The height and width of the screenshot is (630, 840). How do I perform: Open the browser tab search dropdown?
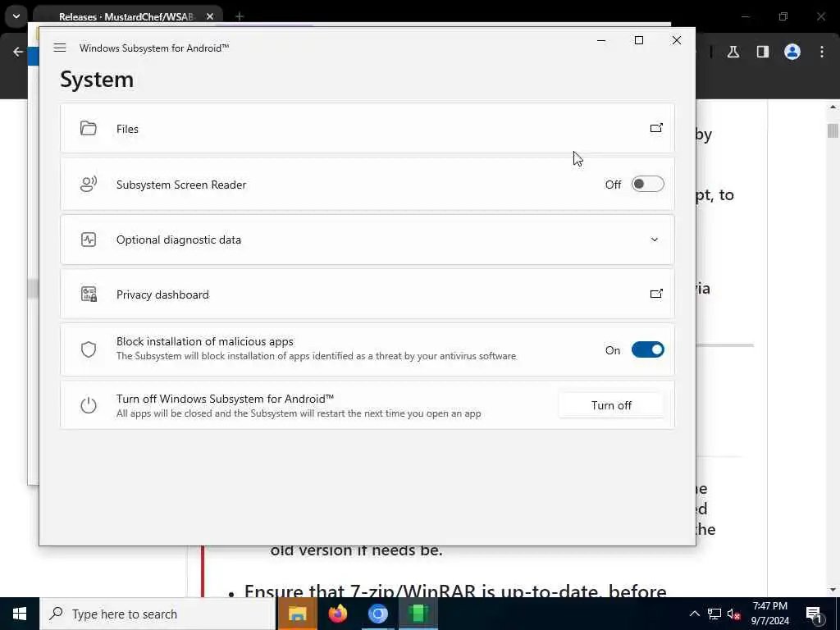click(16, 16)
